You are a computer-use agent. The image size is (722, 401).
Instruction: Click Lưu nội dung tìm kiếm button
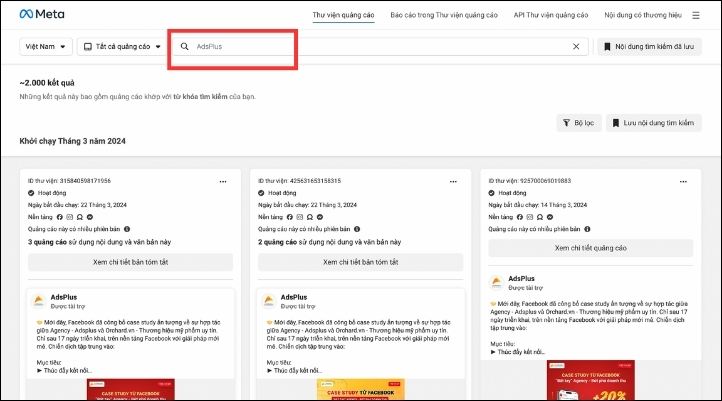point(653,123)
